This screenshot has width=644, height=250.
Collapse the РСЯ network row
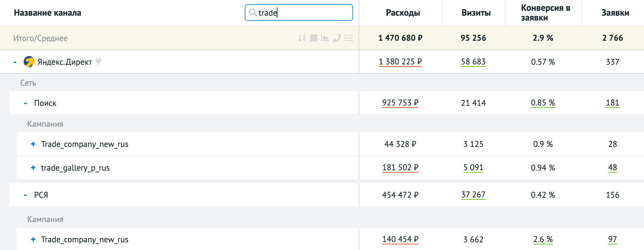(25, 195)
